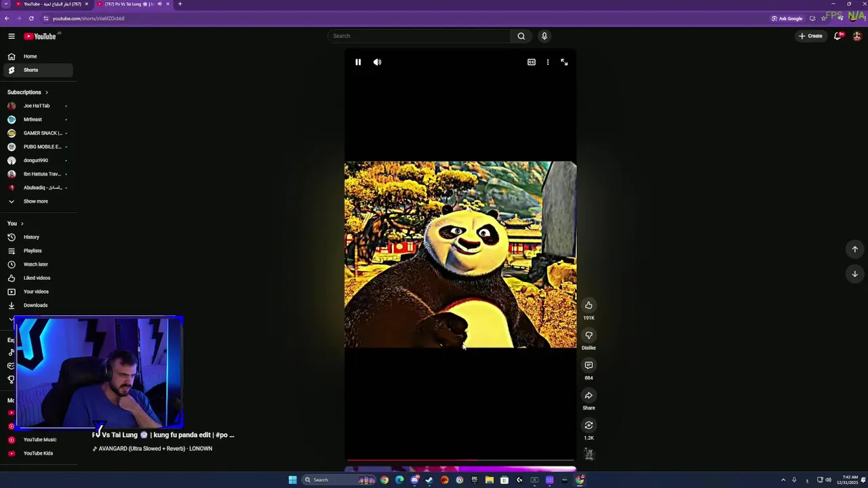
Task: Bookmark this page with star icon
Action: coord(823,18)
